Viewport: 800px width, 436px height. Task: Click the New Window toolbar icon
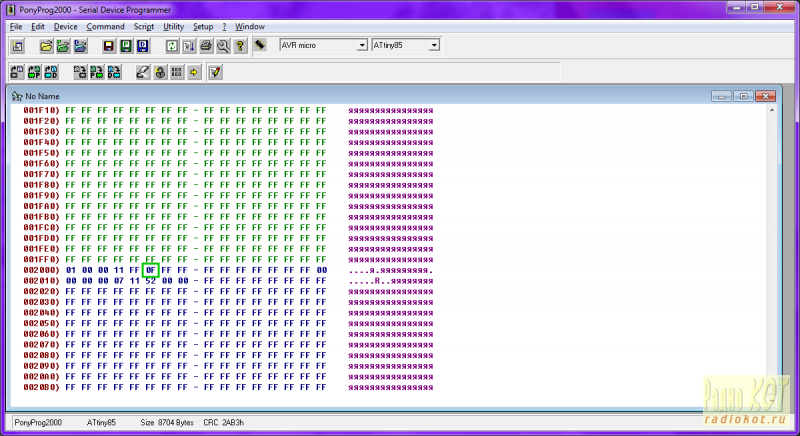17,46
